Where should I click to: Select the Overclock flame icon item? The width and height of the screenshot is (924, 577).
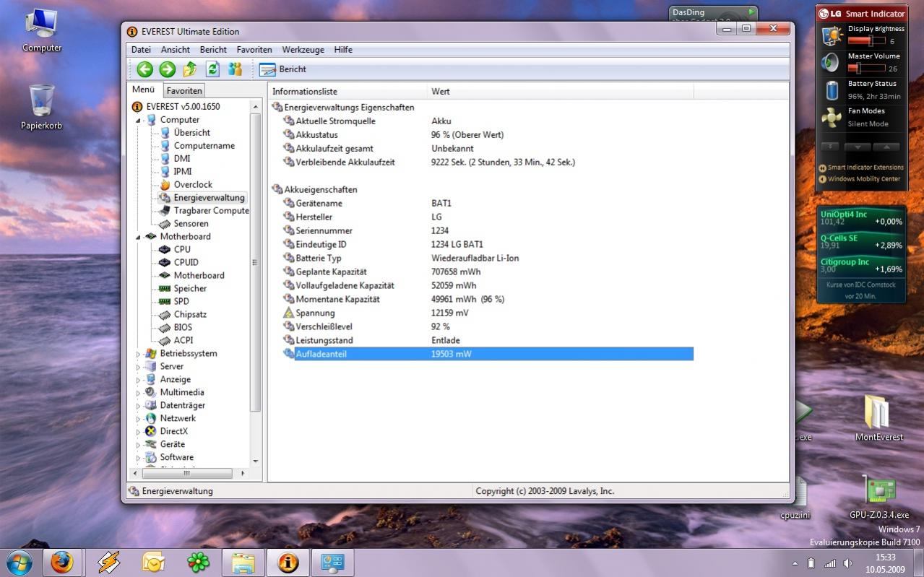(x=165, y=185)
